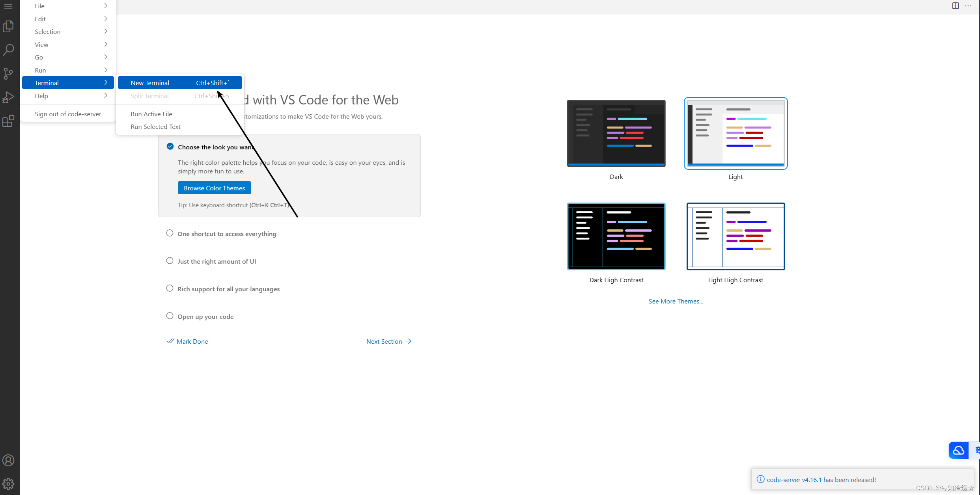Click the Accounts icon in activity bar
Screen dimensions: 980x495
(x=8, y=460)
